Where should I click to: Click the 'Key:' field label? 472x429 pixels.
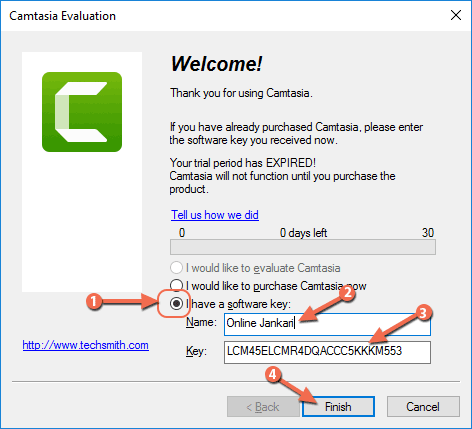pos(196,351)
